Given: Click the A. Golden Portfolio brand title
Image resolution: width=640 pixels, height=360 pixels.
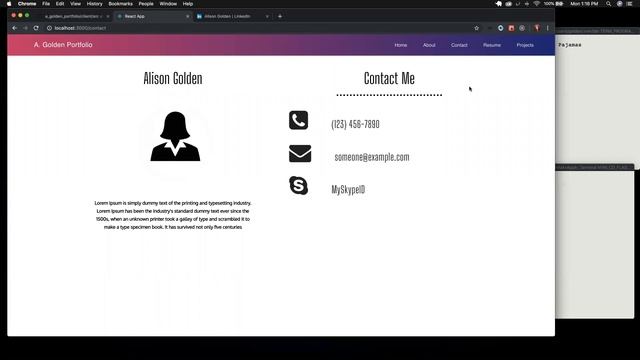Looking at the screenshot, I should pos(63,44).
